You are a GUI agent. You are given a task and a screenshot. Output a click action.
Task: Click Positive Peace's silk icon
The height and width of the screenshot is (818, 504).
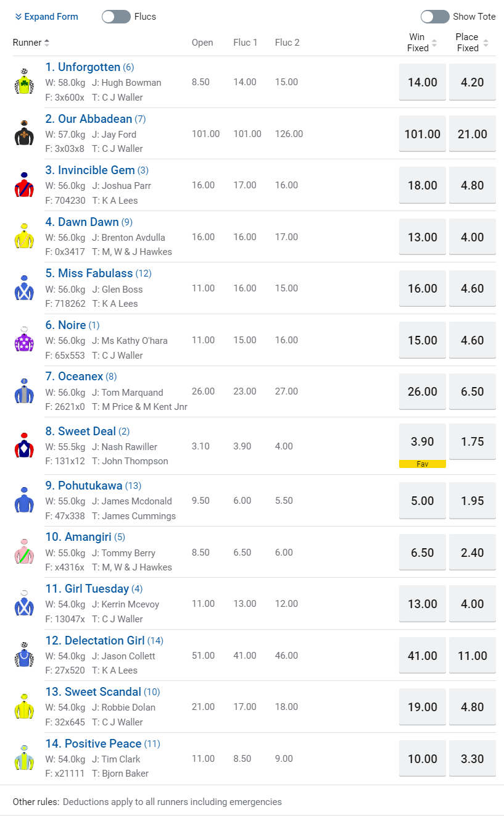coord(24,757)
